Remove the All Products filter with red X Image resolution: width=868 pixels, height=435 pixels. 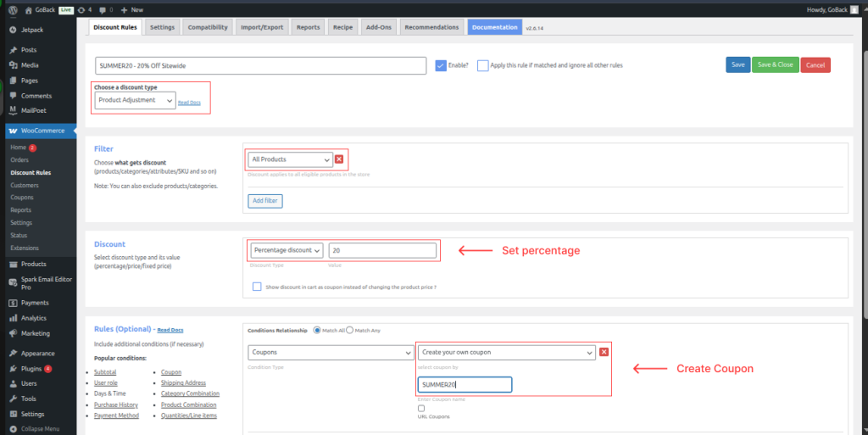pos(339,159)
